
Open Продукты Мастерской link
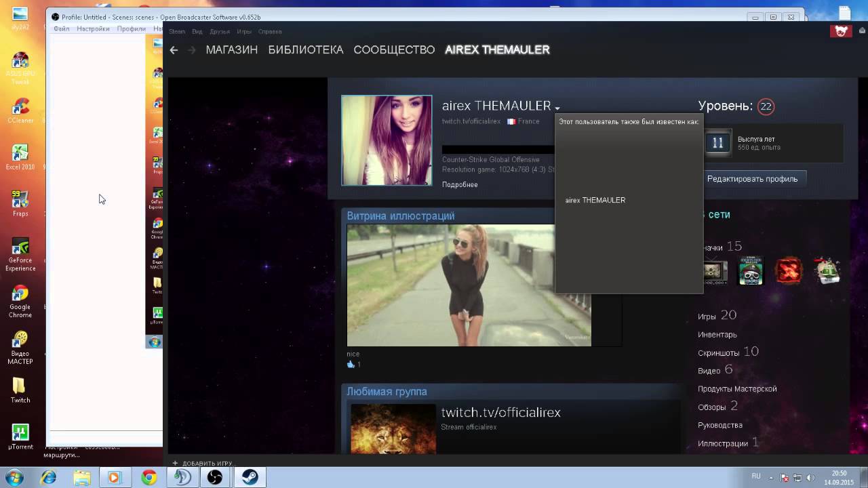click(737, 388)
